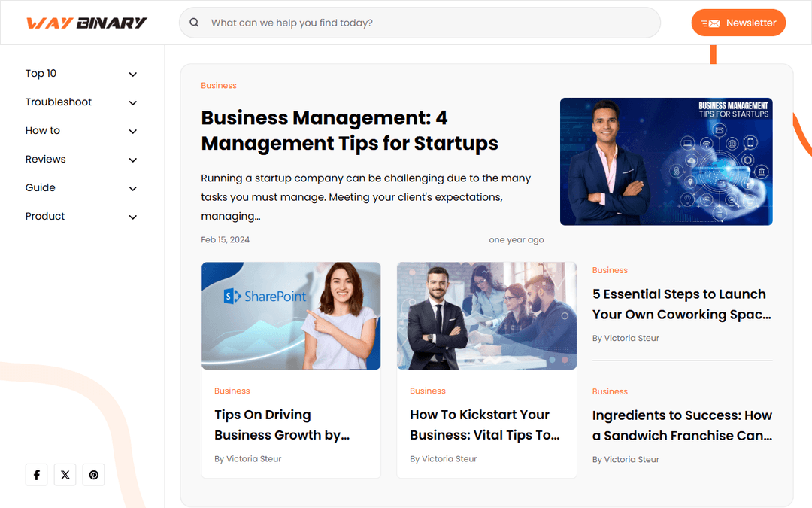The width and height of the screenshot is (812, 508).
Task: Open the How to menu item
Action: [x=42, y=131]
